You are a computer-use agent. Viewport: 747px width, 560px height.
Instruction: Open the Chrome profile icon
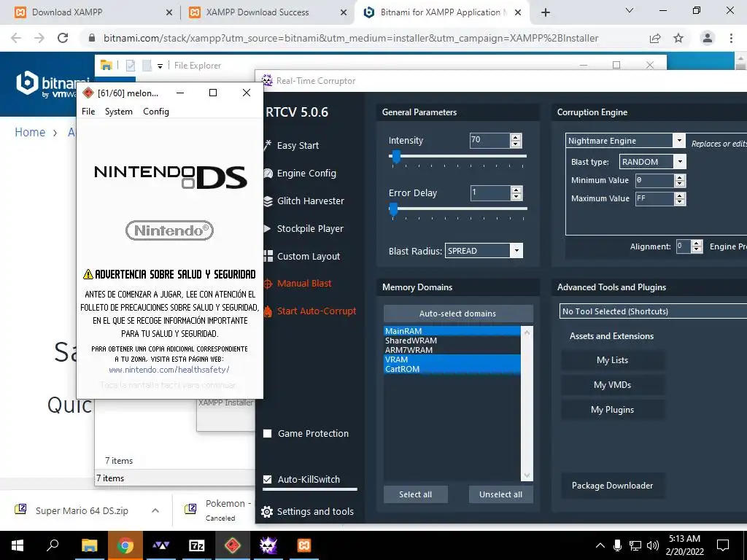pyautogui.click(x=708, y=38)
